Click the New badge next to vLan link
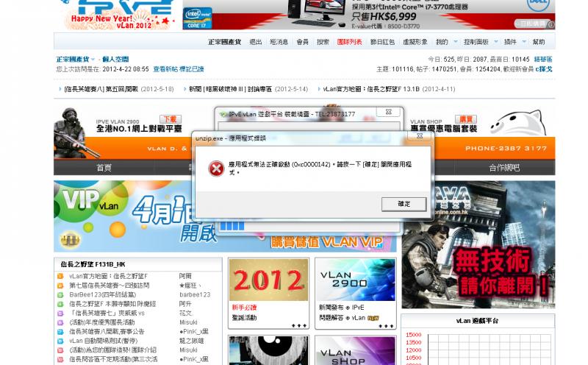 click(x=373, y=318)
